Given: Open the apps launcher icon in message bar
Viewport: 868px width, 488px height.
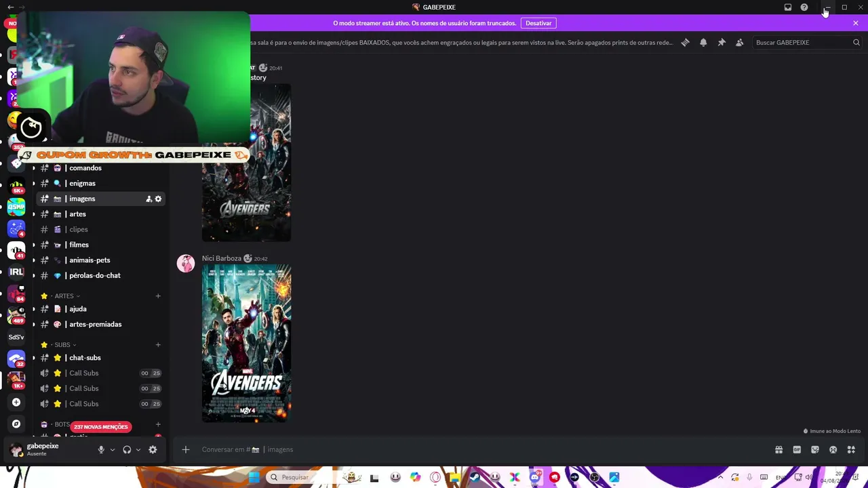Looking at the screenshot, I should (x=851, y=449).
